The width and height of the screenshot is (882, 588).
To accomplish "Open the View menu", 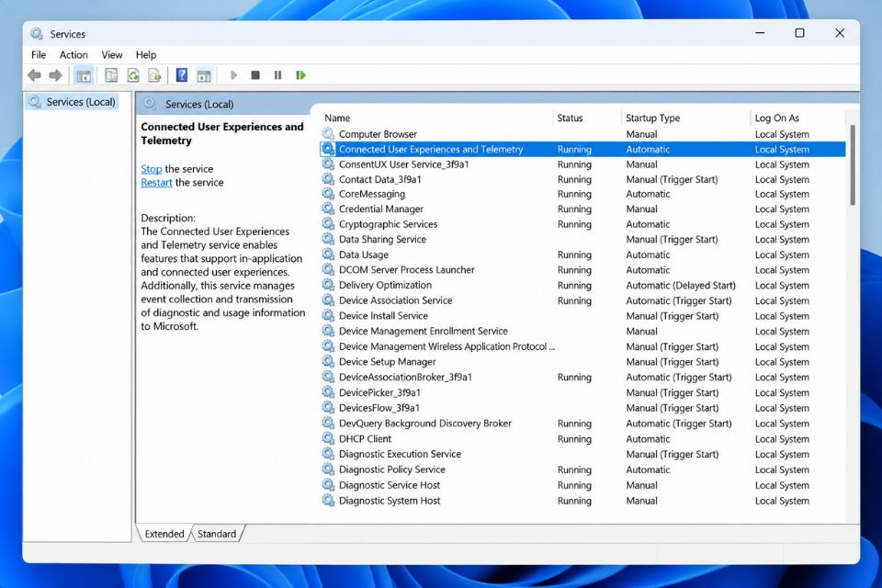I will 112,54.
